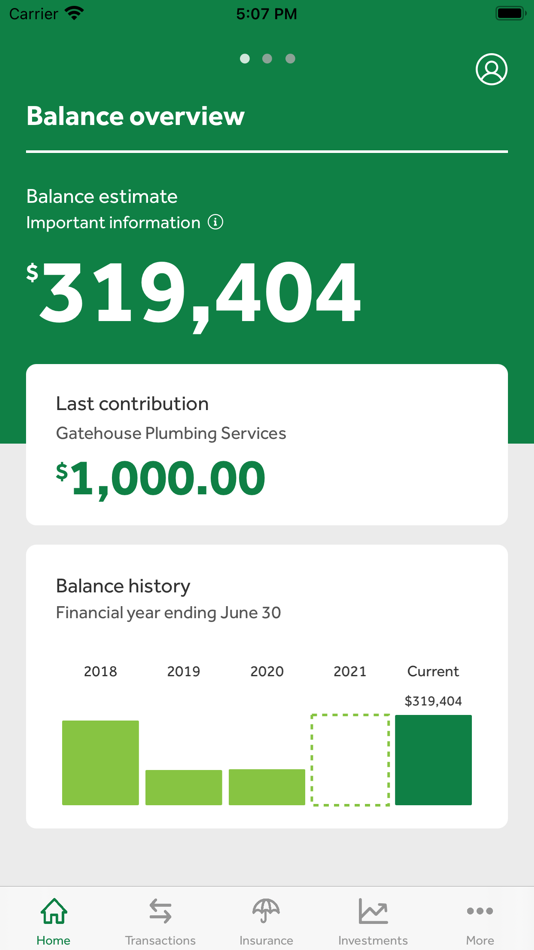Open the Home tab house icon

[x=53, y=911]
